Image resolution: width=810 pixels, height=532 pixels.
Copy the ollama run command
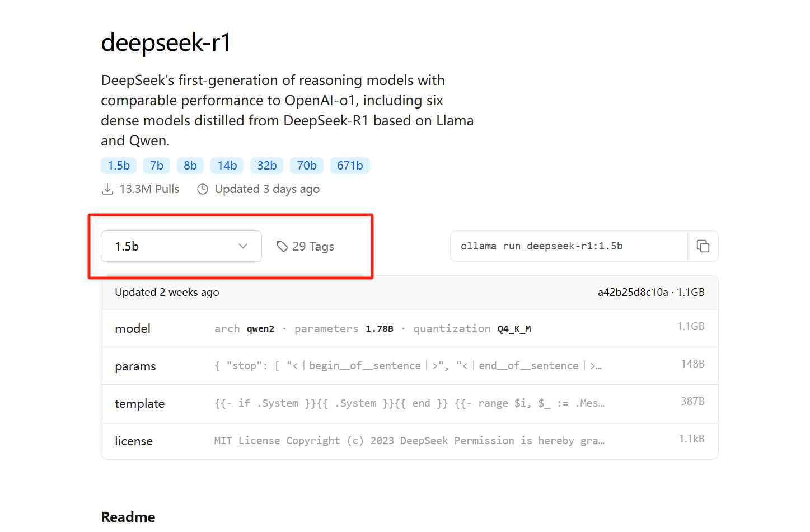click(703, 246)
